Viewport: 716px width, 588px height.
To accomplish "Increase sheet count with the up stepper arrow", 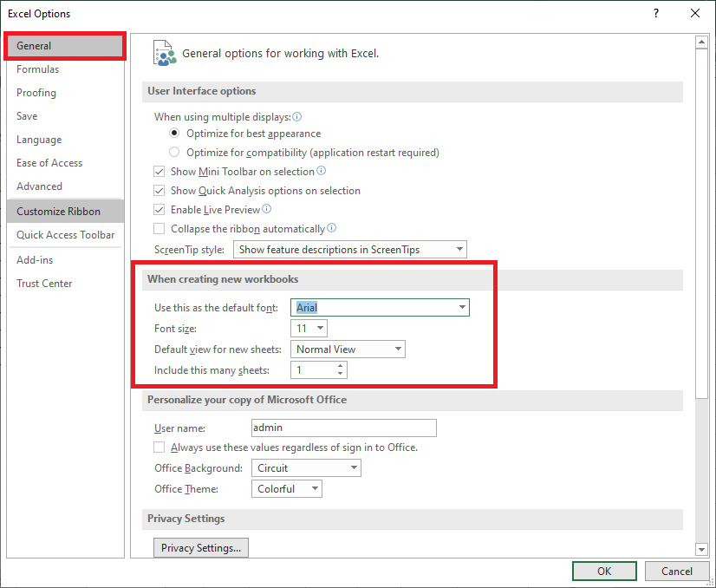I will click(340, 365).
